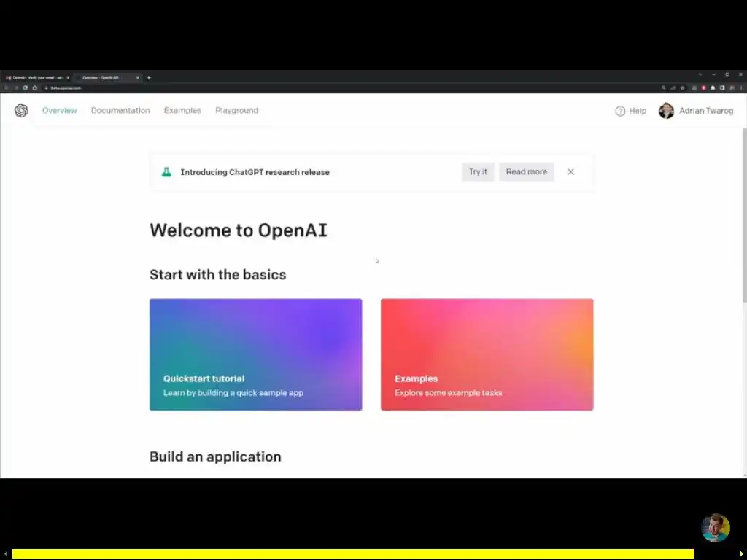
Task: Open the Quickstart tutorial card
Action: point(256,354)
